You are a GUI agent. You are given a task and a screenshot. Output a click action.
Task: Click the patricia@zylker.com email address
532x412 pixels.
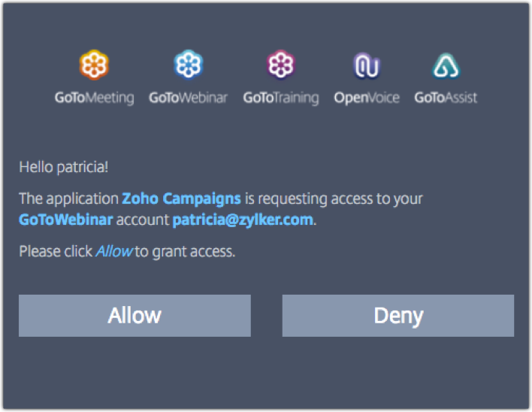(243, 220)
